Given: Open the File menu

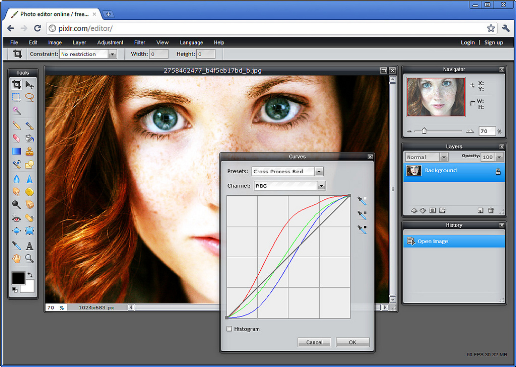Looking at the screenshot, I should click(14, 42).
